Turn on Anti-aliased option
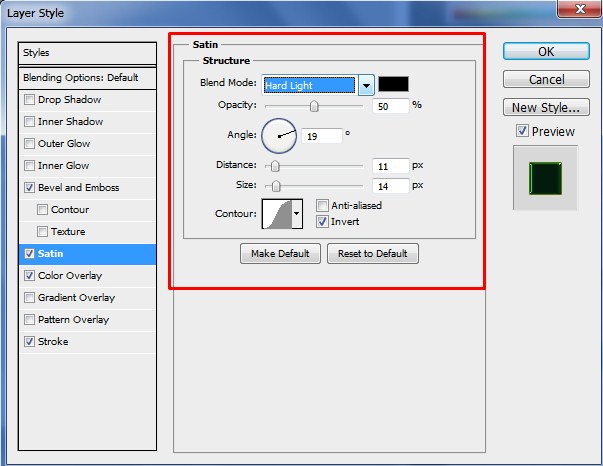The width and height of the screenshot is (603, 466). click(322, 206)
